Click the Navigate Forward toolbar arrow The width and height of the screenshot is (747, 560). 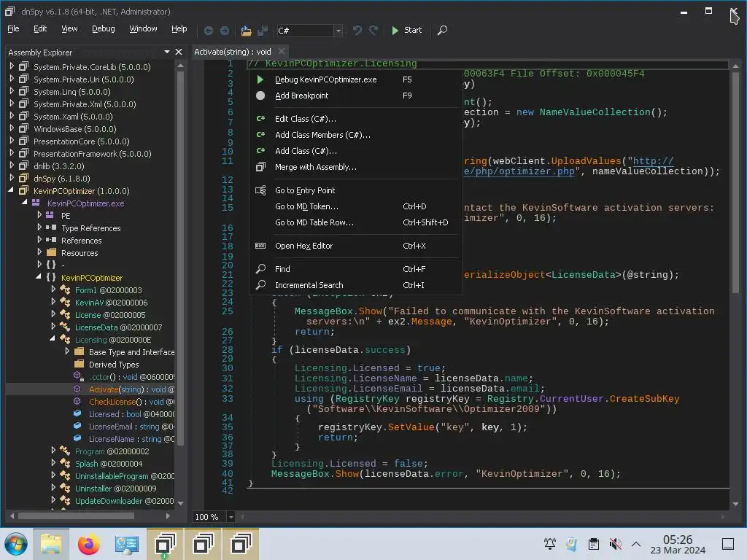pos(225,31)
